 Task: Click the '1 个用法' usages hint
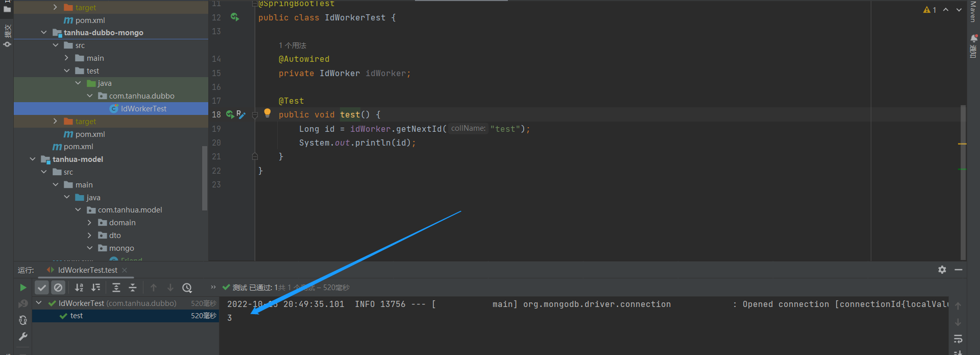(x=292, y=45)
